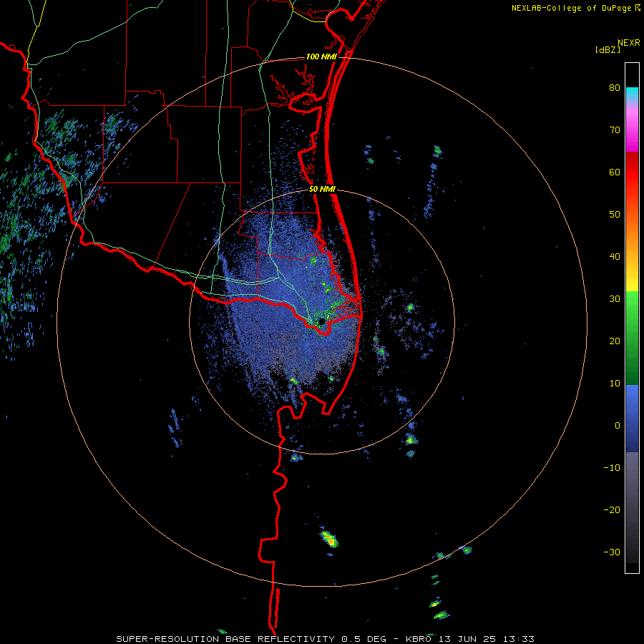Click the -30 value on the dBZ scale
This screenshot has width=644, height=644.
click(612, 552)
